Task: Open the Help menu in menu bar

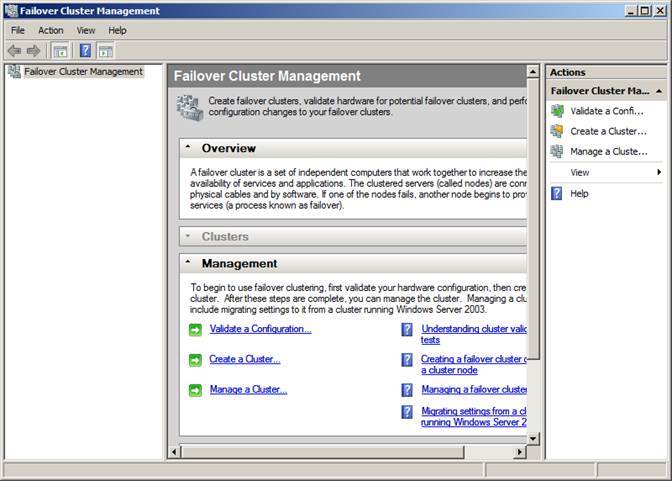Action: pyautogui.click(x=117, y=30)
